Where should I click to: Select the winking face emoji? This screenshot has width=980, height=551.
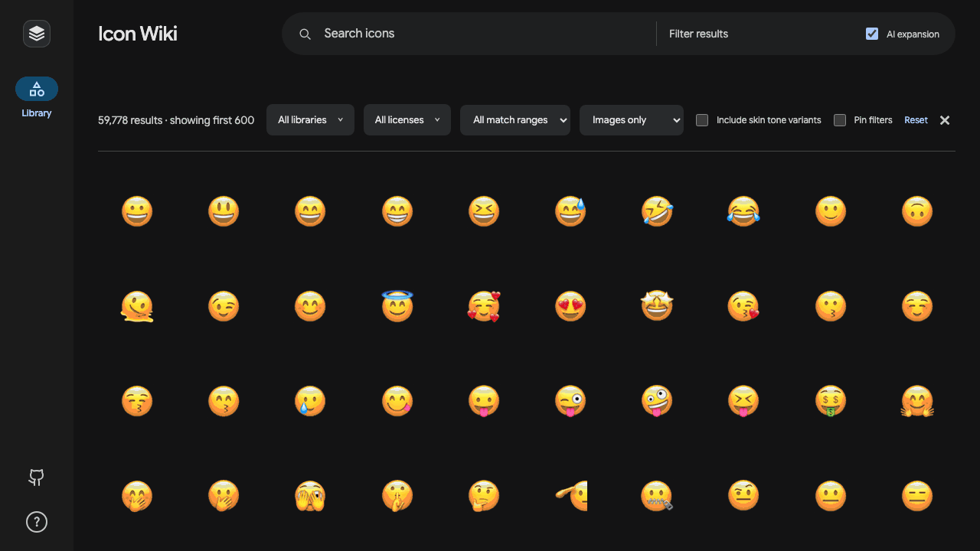(224, 306)
